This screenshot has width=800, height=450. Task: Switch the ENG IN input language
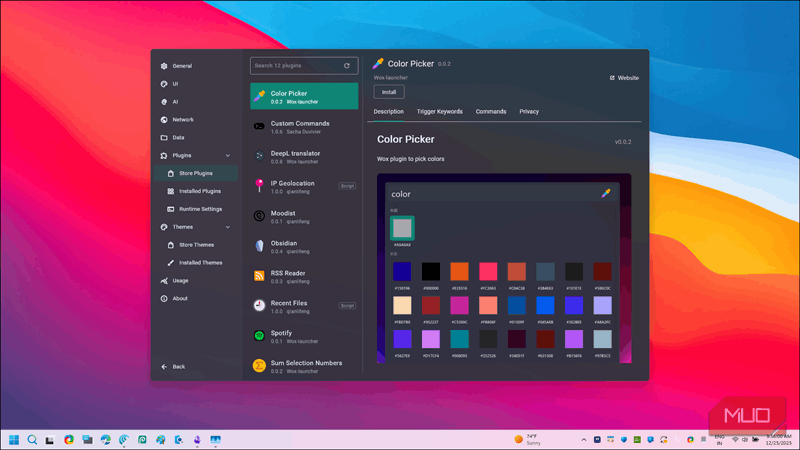(719, 440)
